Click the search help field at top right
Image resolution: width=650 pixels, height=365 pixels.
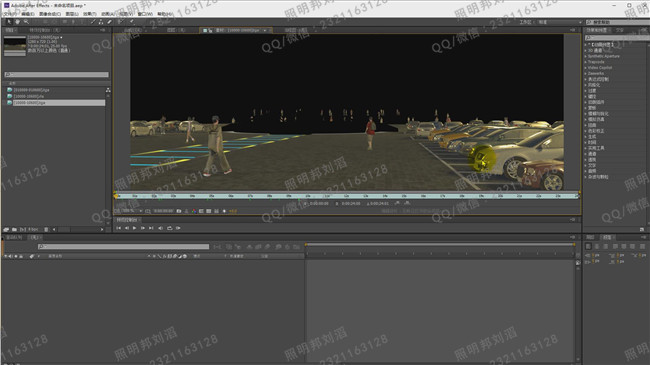tap(618, 22)
